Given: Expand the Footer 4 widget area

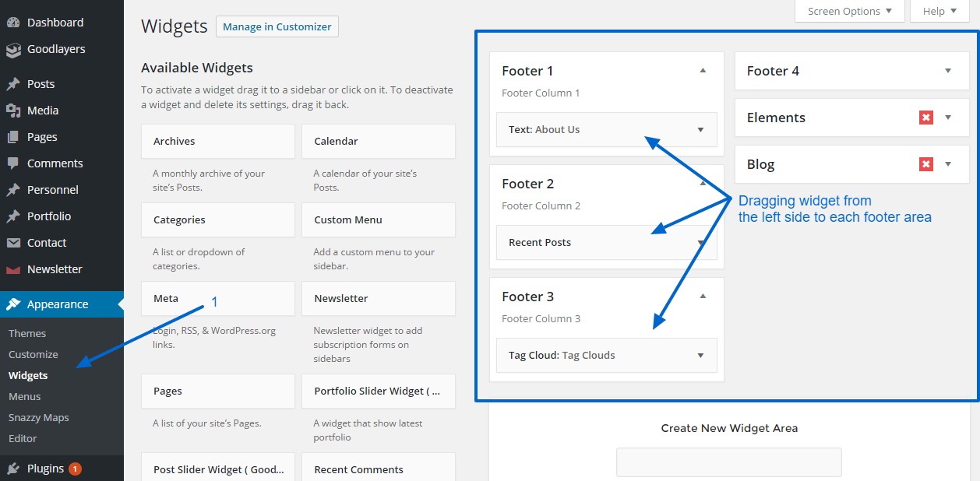Looking at the screenshot, I should (948, 71).
